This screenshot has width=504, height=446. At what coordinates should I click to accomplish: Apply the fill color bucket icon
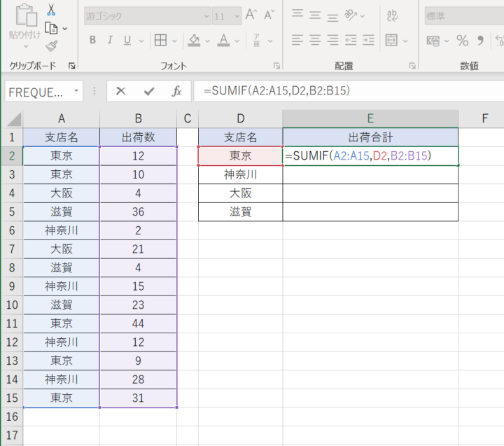pyautogui.click(x=194, y=40)
